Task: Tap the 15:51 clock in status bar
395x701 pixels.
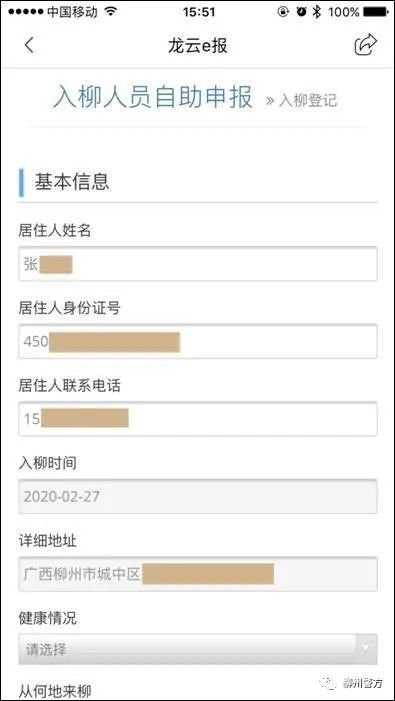Action: (x=198, y=12)
